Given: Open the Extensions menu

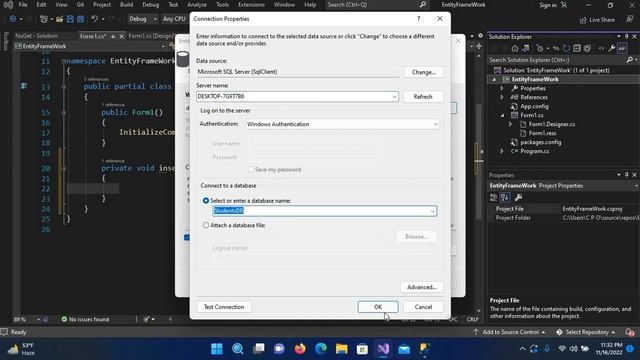Looking at the screenshot, I should pyautogui.click(x=251, y=5).
